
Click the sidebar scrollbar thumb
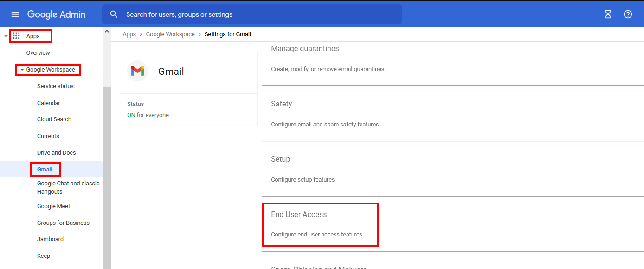tap(107, 178)
